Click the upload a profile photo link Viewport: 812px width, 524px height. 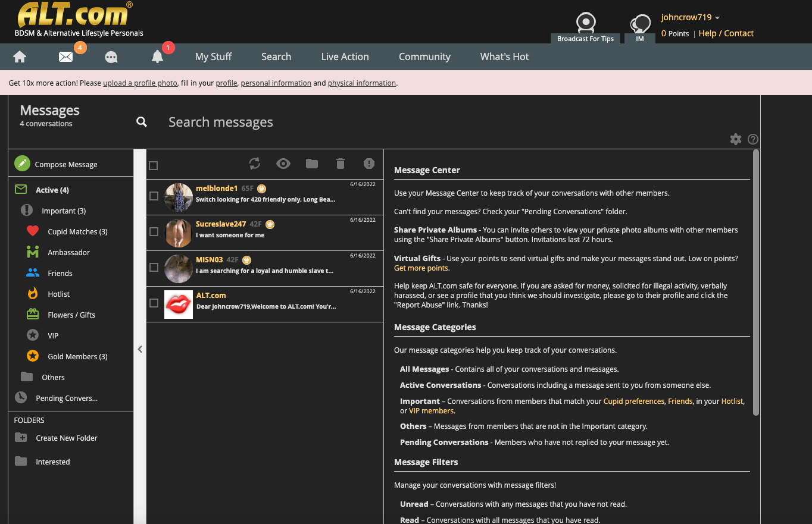click(x=140, y=83)
